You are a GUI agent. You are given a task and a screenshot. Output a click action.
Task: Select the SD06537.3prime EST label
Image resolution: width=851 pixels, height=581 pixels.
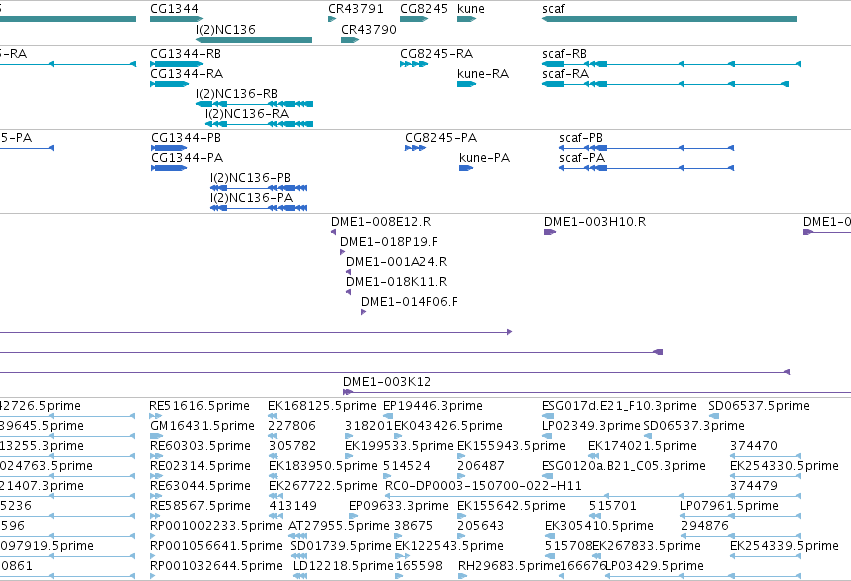click(x=694, y=425)
